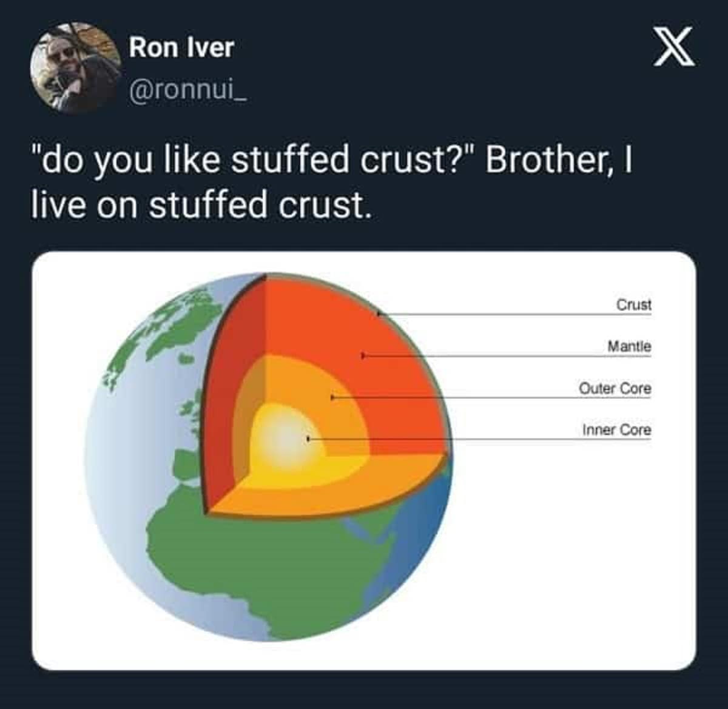Click Ron Iver's profile avatar photo

pos(76,67)
